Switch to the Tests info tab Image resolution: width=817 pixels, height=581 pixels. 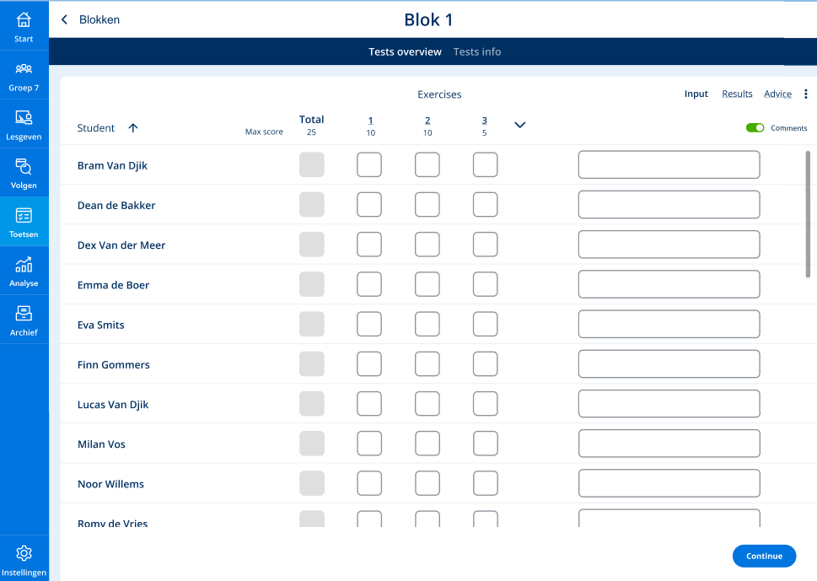click(477, 52)
